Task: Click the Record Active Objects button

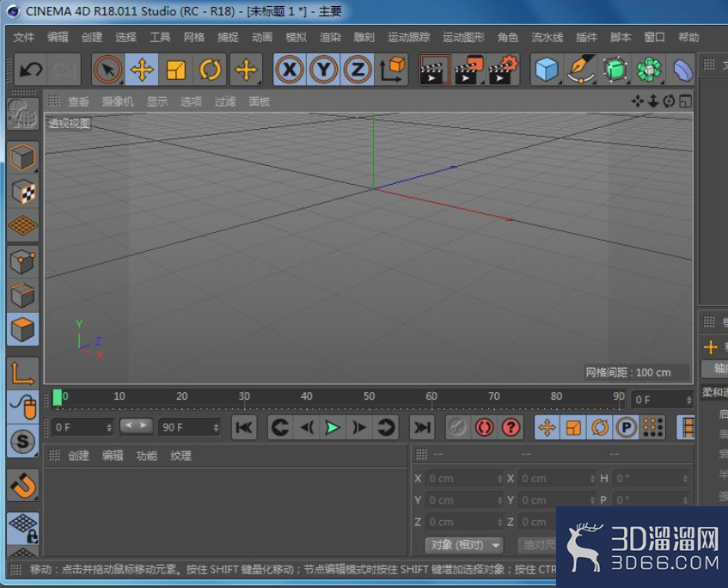Action: [457, 427]
